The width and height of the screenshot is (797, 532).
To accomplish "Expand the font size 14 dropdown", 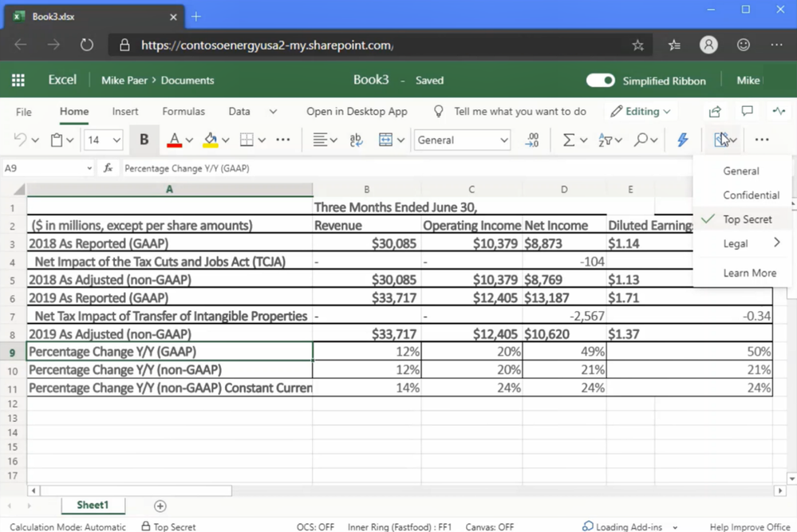I will (116, 140).
